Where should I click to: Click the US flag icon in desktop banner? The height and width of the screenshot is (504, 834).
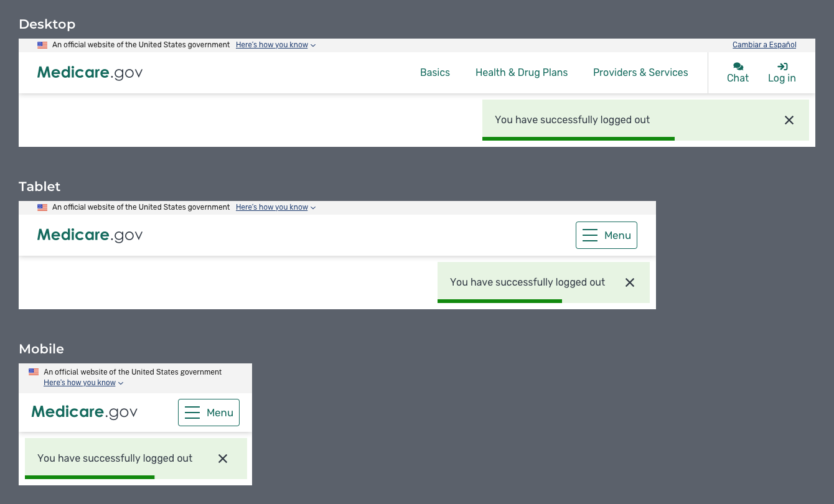(x=42, y=45)
